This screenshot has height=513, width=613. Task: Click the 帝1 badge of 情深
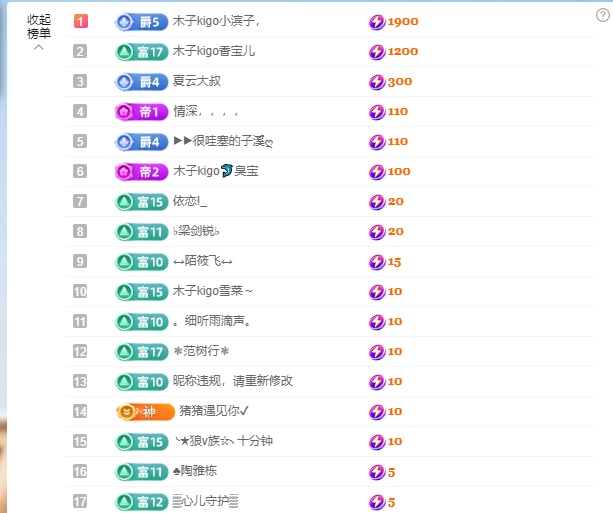coord(141,112)
